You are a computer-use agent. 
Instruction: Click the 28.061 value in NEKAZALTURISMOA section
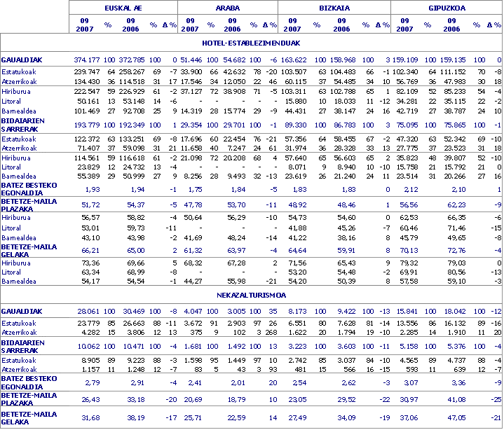coord(88,311)
